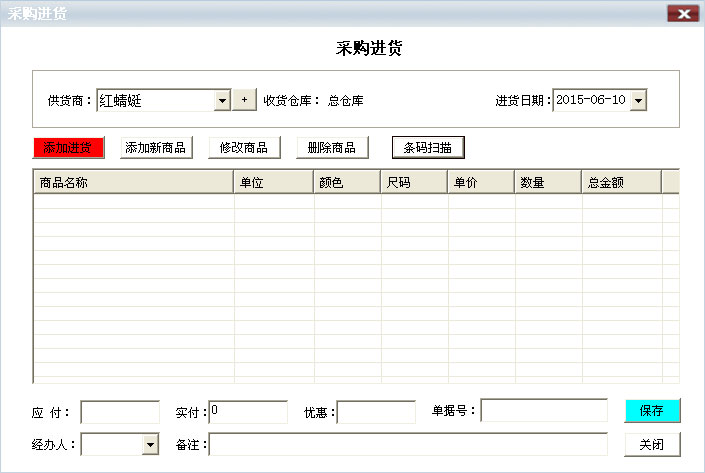The width and height of the screenshot is (705, 473).
Task: Focus the 备注 remarks input field
Action: [408, 445]
